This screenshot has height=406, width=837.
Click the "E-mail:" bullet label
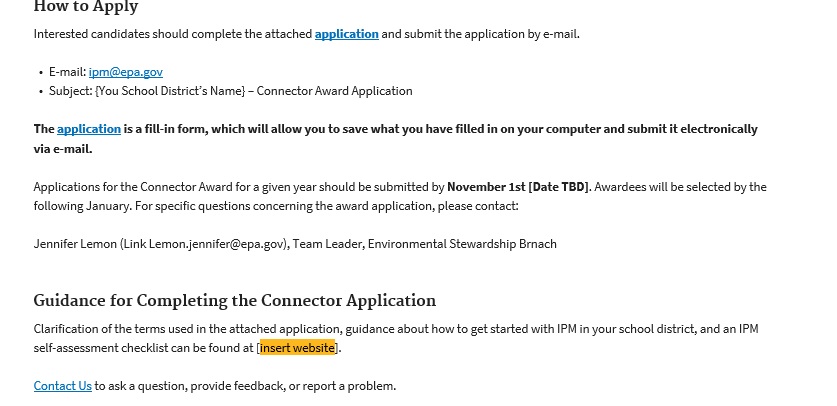68,72
